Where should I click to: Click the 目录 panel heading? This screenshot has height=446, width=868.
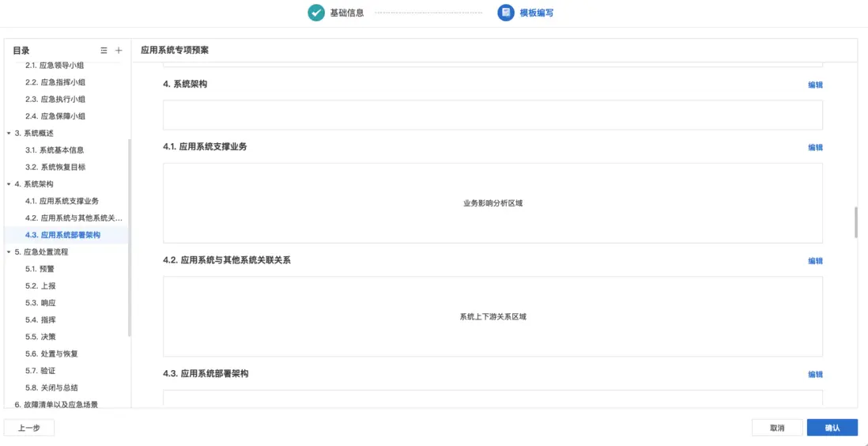pos(21,51)
